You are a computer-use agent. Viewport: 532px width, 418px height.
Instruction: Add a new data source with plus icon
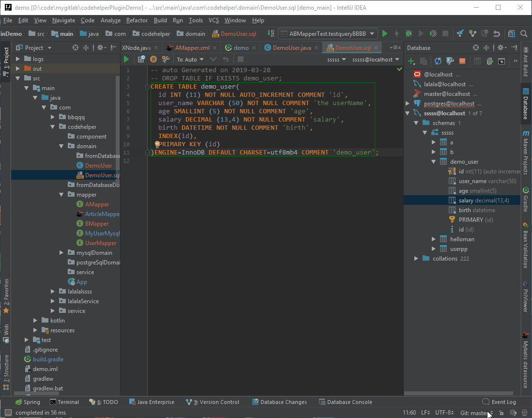click(411, 62)
